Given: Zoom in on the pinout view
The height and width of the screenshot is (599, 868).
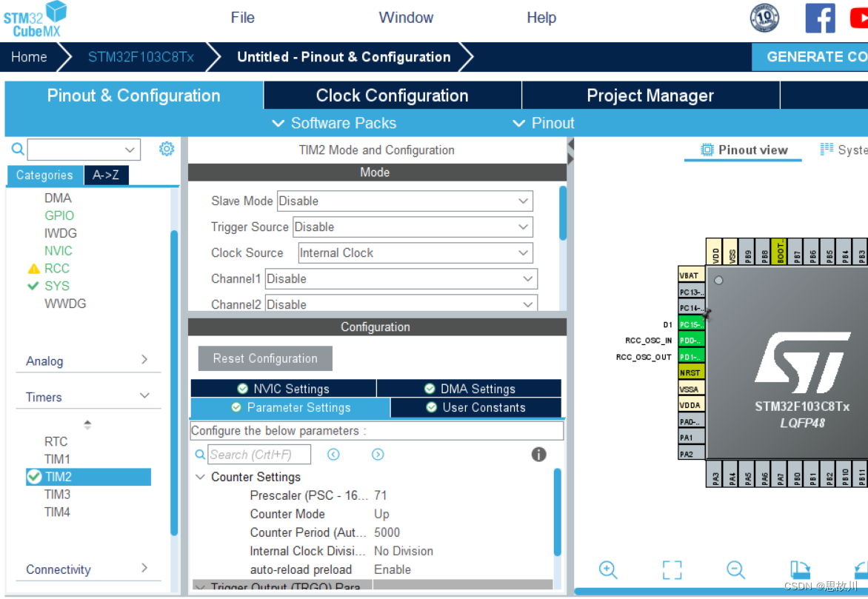Looking at the screenshot, I should pos(608,569).
